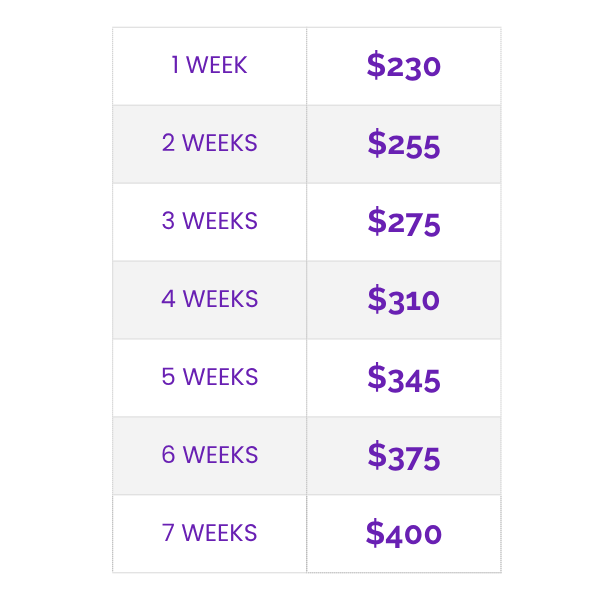
Task: Select the $255 price
Action: tap(403, 144)
